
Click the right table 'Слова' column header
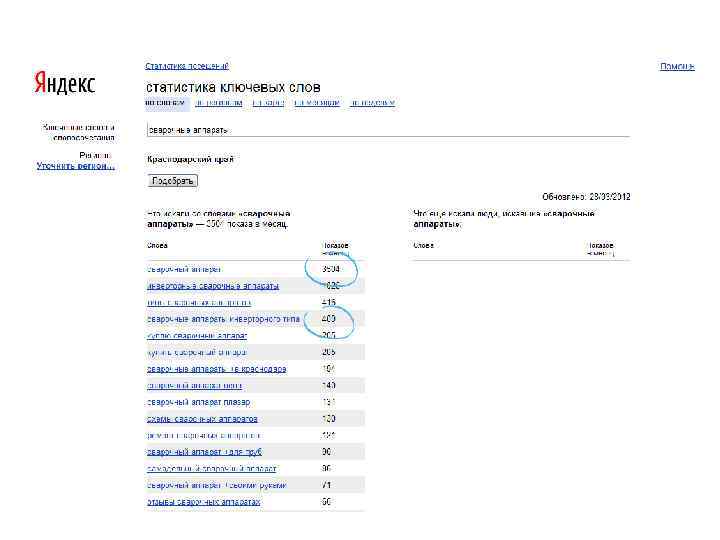pyautogui.click(x=423, y=246)
